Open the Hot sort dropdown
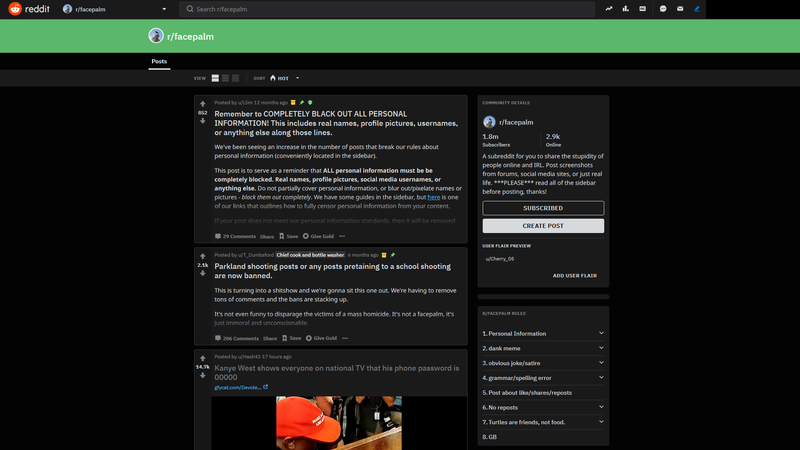 pos(284,78)
